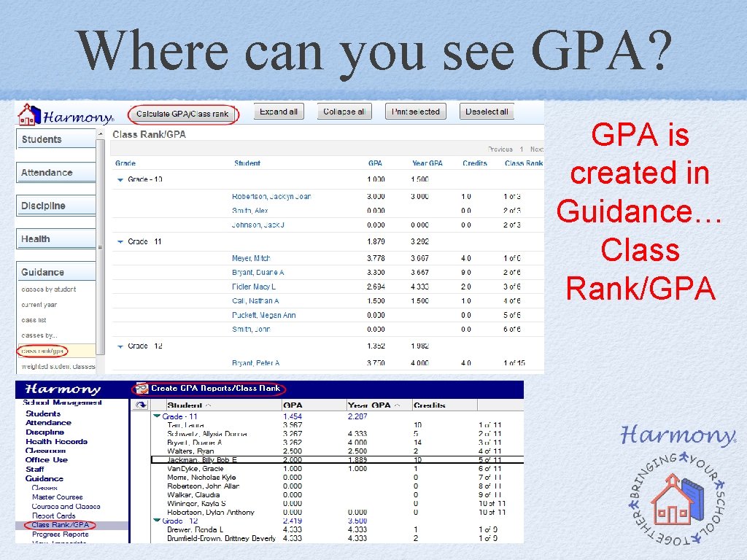Open student Meyer, Mitch

click(251, 258)
